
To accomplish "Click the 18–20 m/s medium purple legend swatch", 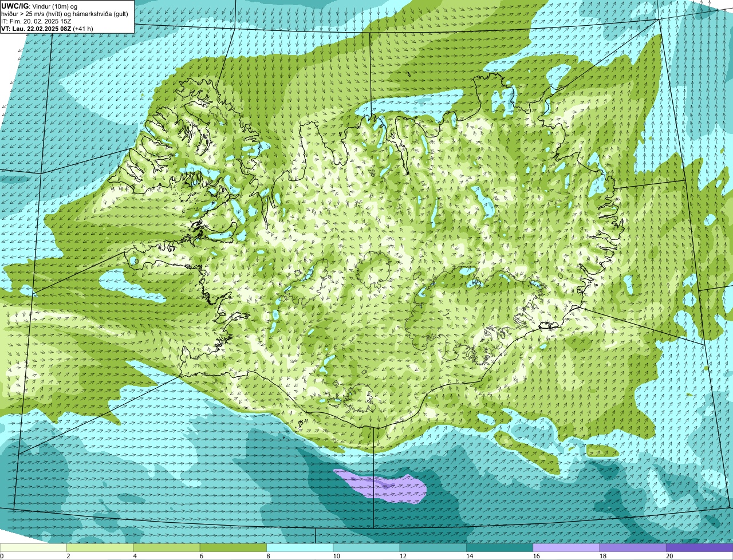I will [x=633, y=547].
